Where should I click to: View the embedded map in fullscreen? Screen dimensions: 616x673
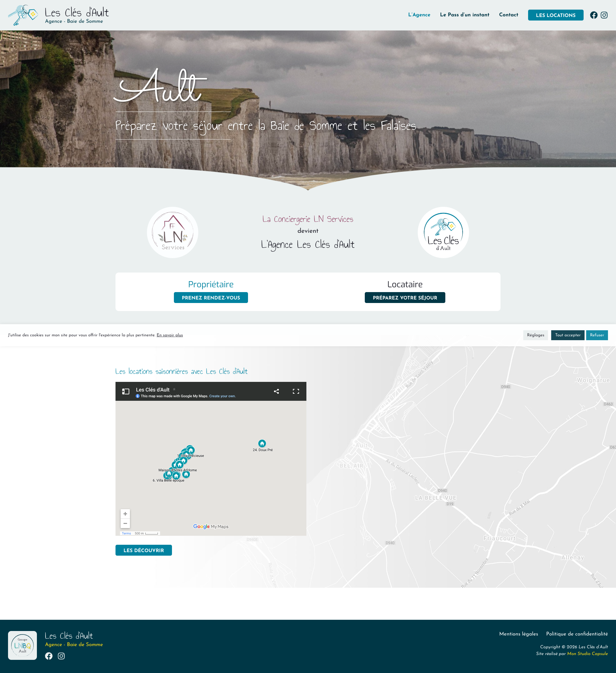[x=296, y=391]
